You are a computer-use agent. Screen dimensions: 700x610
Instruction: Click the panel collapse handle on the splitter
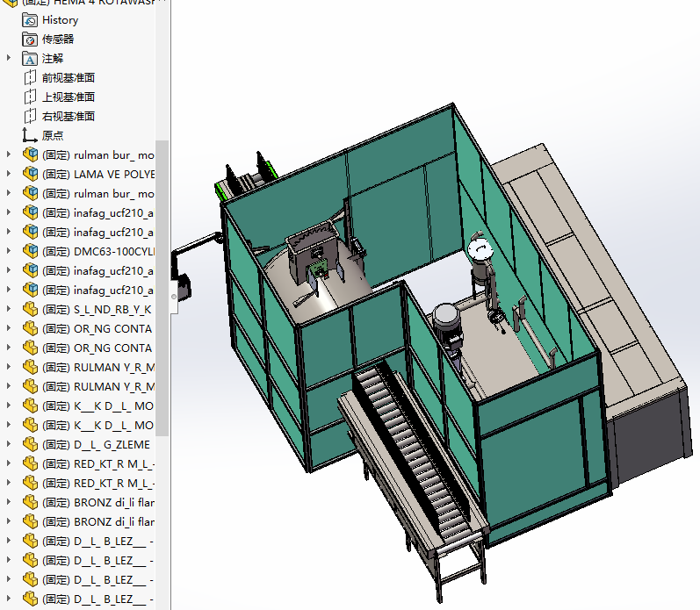point(174,297)
